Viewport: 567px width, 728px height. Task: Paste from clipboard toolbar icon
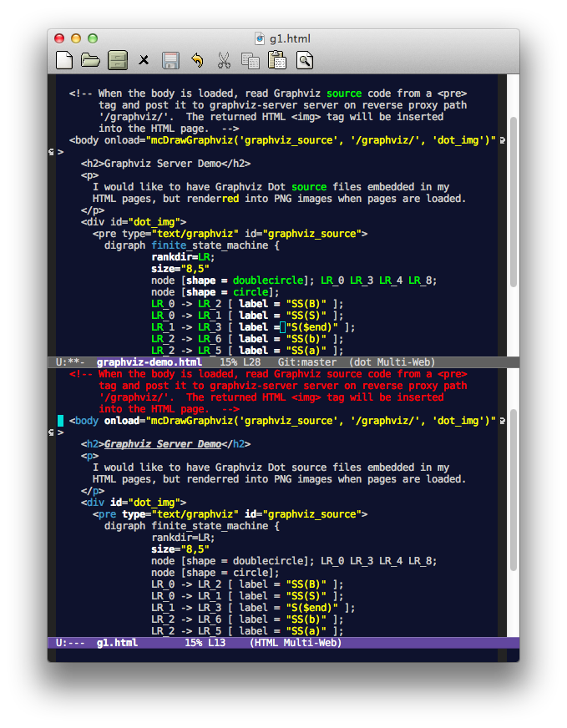pos(277,60)
